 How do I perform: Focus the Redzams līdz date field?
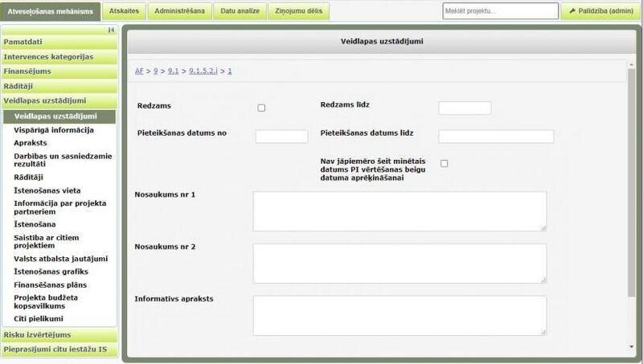(465, 108)
